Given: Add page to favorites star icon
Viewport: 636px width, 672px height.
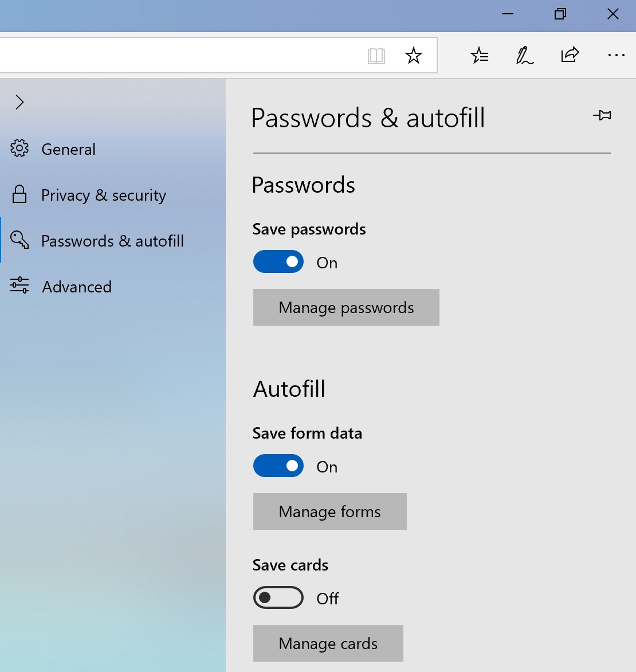Looking at the screenshot, I should tap(413, 56).
